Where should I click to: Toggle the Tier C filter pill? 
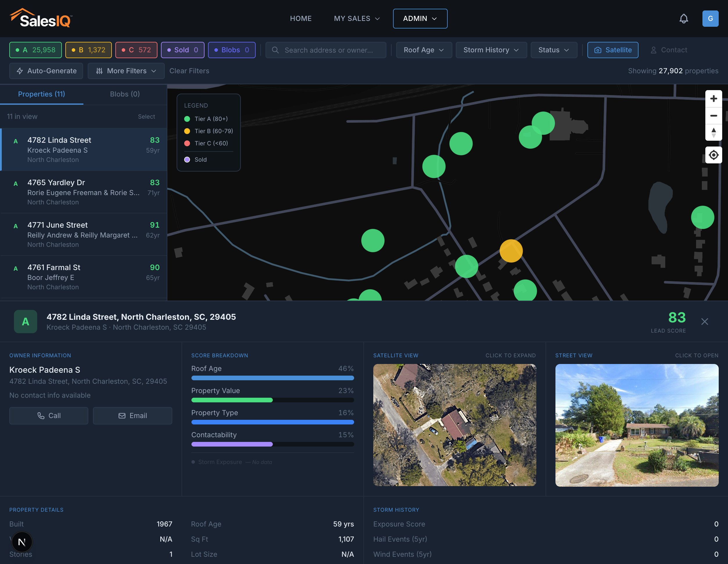tap(136, 50)
